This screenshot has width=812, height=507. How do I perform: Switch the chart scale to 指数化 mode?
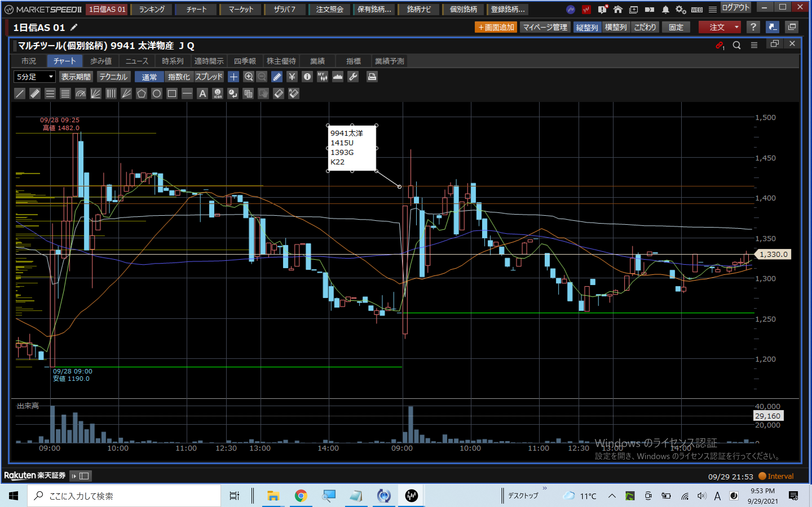(x=179, y=77)
